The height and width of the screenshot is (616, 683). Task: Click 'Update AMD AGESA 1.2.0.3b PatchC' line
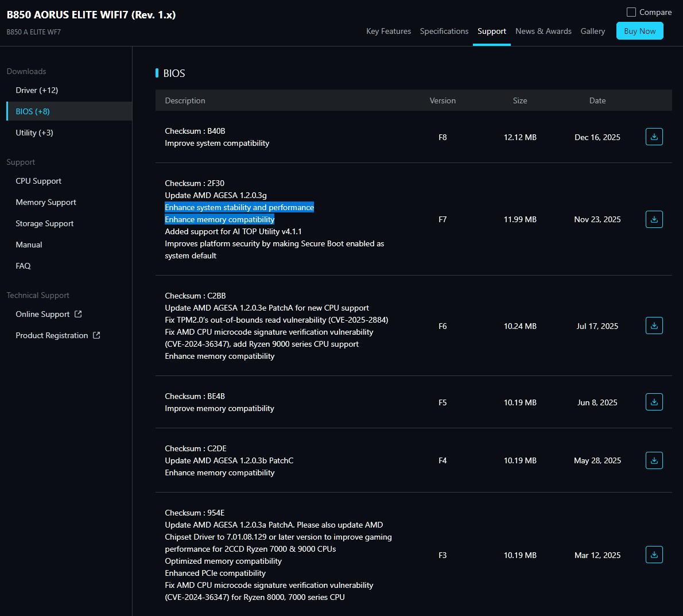tap(229, 460)
